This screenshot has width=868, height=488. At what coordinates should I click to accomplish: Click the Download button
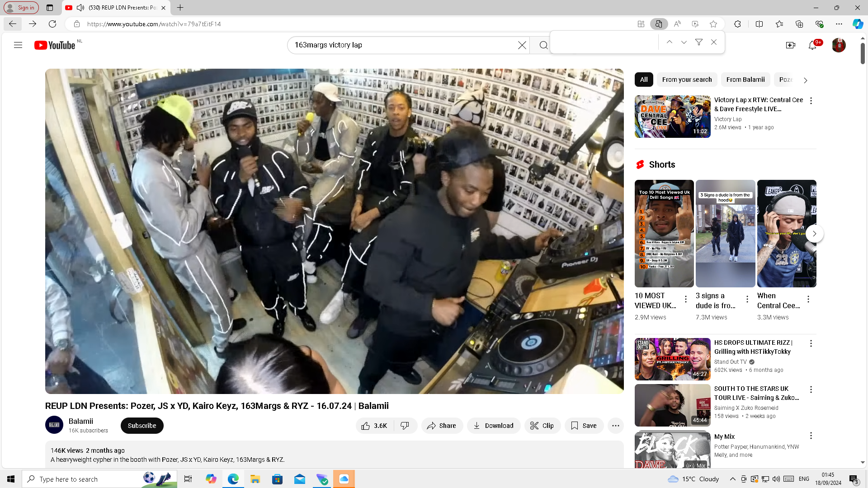click(x=493, y=426)
